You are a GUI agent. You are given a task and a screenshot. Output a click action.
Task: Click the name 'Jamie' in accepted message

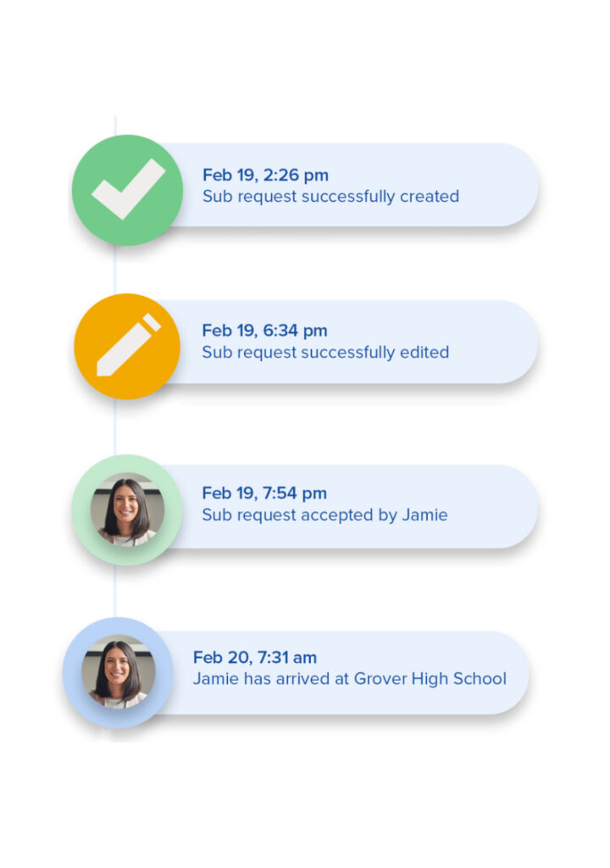click(425, 515)
